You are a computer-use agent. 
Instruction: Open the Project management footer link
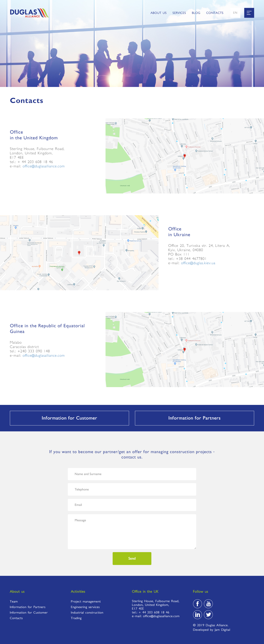click(x=86, y=602)
